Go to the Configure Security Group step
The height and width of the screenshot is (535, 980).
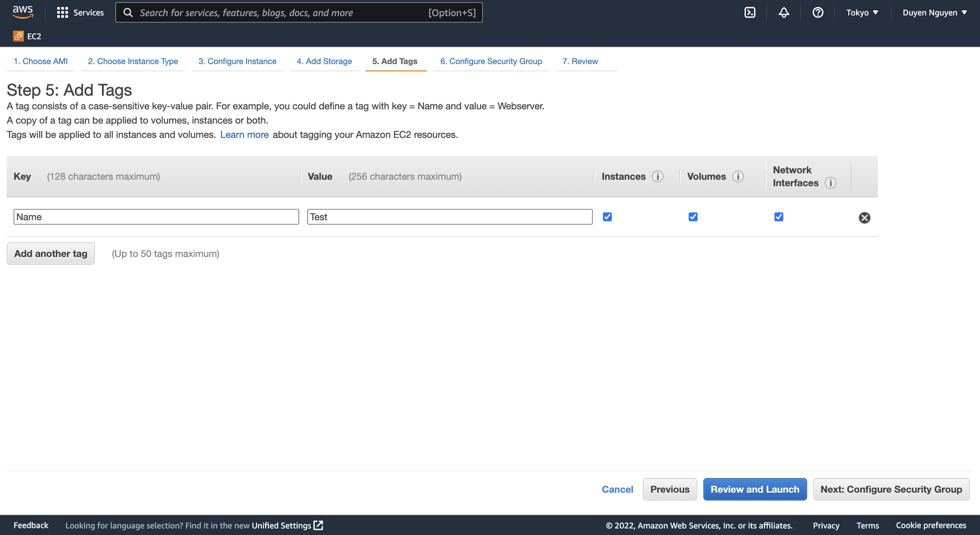491,61
